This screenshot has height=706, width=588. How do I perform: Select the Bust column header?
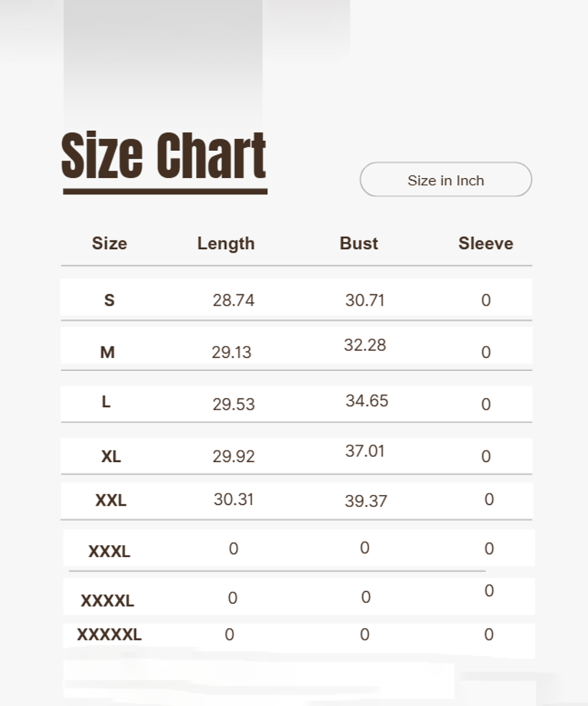[359, 244]
